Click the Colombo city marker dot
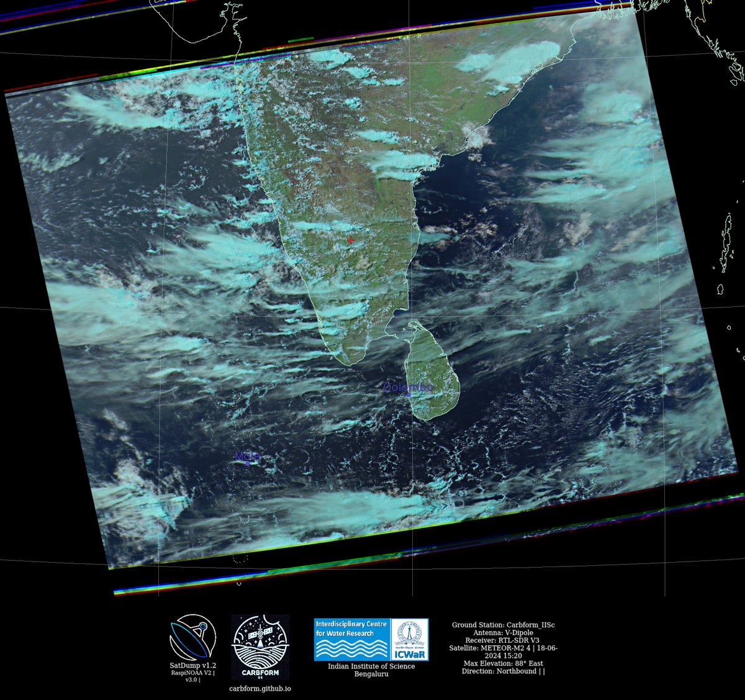This screenshot has width=745, height=700. [x=409, y=395]
